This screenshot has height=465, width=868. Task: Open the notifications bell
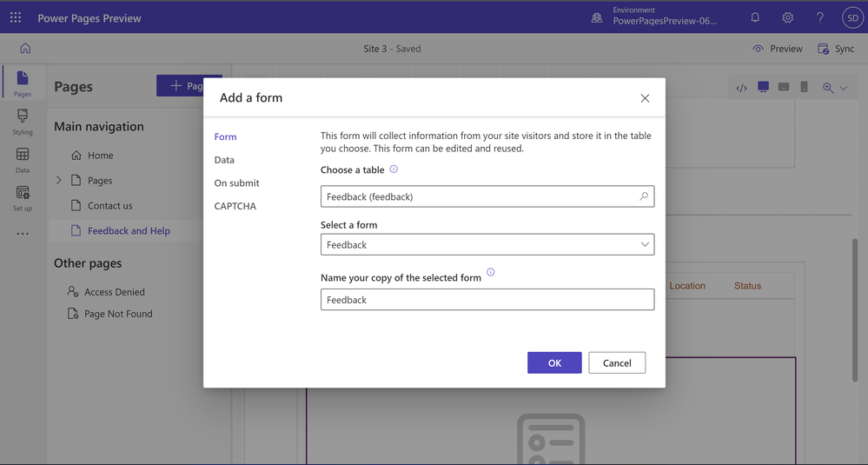click(755, 17)
